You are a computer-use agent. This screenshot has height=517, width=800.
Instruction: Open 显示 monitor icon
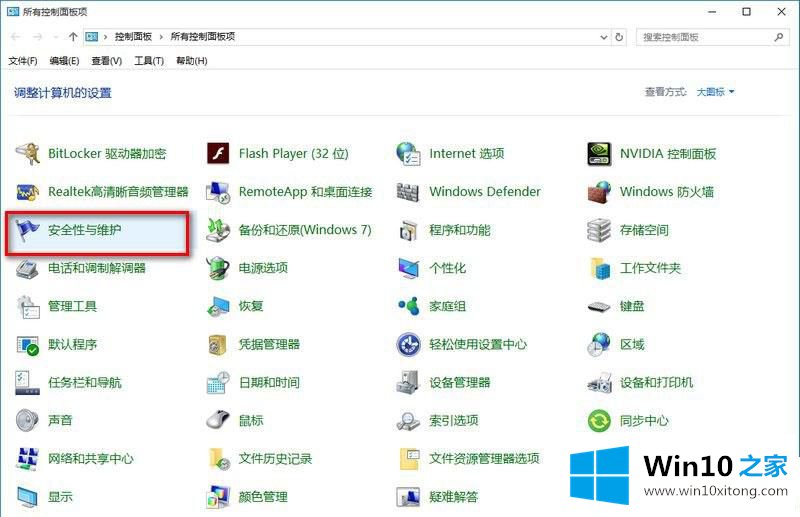28,497
